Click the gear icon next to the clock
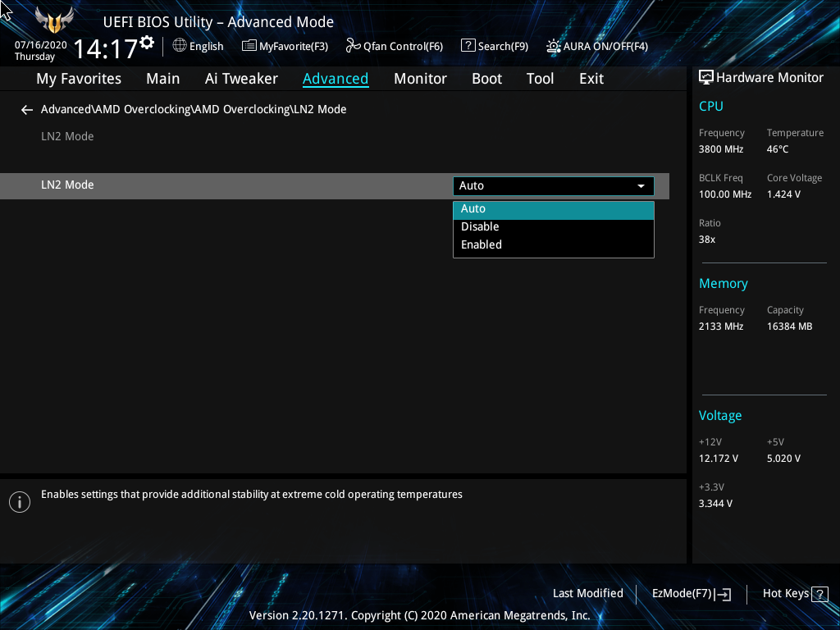Image resolution: width=840 pixels, height=630 pixels. click(x=147, y=43)
